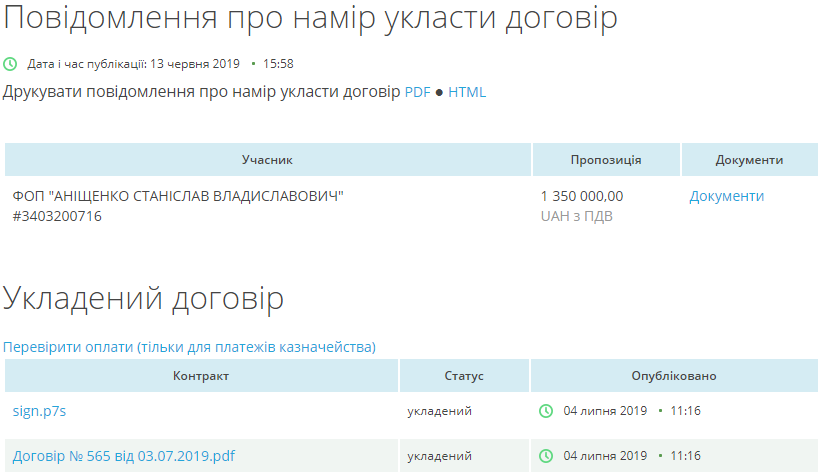The width and height of the screenshot is (823, 472).
Task: Download the sign.p7s signature file
Action: 39,411
